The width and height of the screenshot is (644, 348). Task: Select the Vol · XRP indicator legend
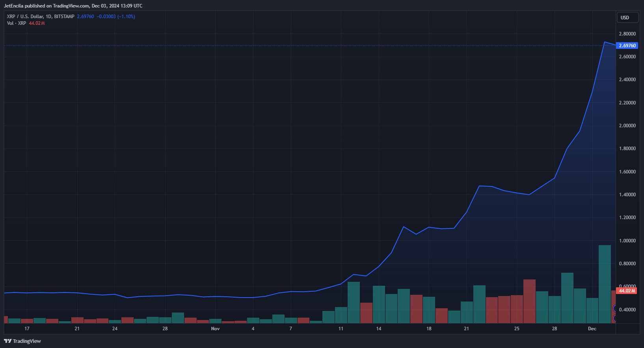(17, 23)
